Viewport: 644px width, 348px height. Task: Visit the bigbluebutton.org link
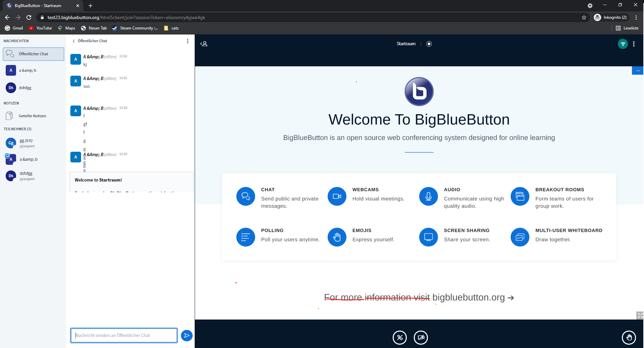pyautogui.click(x=468, y=297)
